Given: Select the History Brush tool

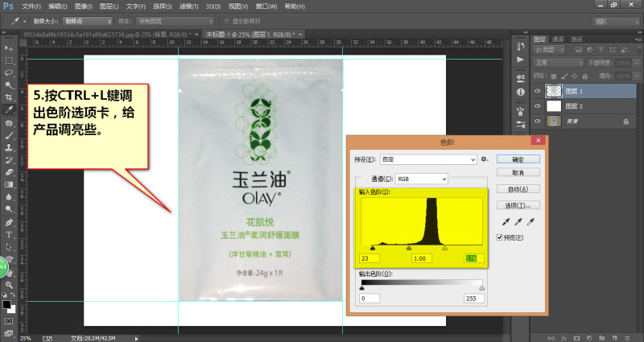Looking at the screenshot, I should pyautogui.click(x=9, y=160).
